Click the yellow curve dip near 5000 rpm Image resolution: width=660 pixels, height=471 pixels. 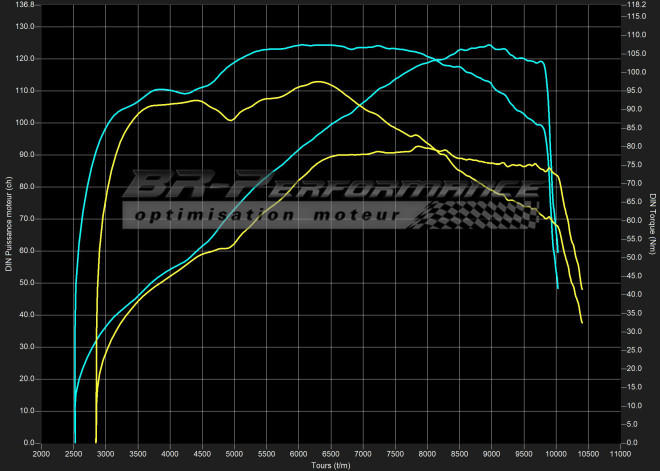coord(232,120)
